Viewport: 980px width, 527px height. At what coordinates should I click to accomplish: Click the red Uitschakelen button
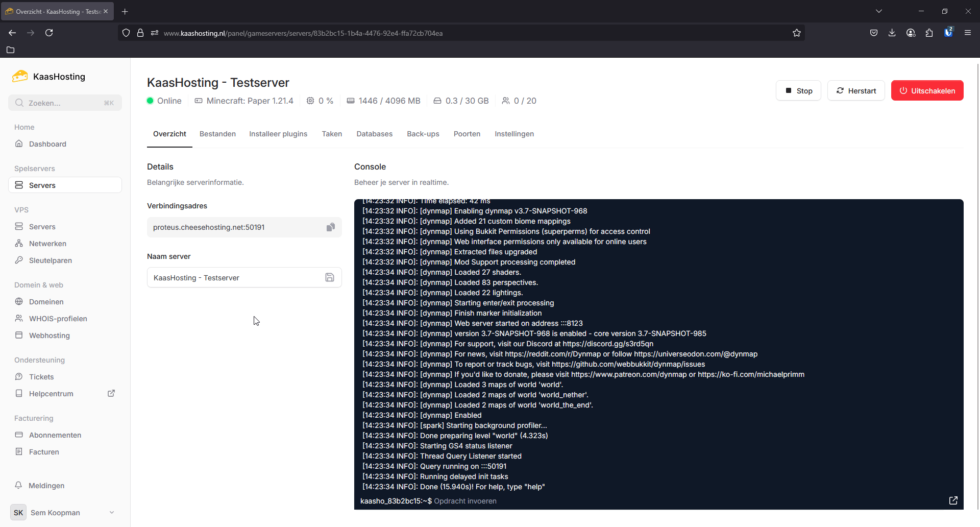click(x=927, y=91)
